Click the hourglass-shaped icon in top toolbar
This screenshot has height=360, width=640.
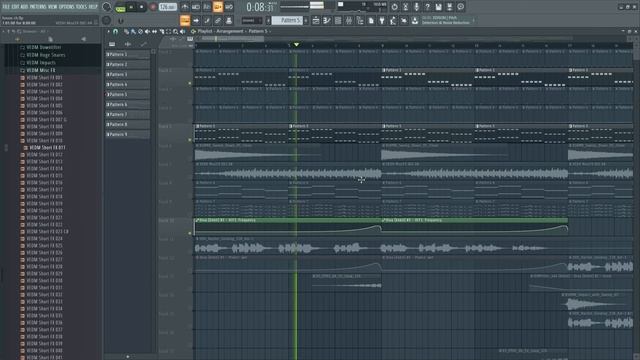pos(405,7)
